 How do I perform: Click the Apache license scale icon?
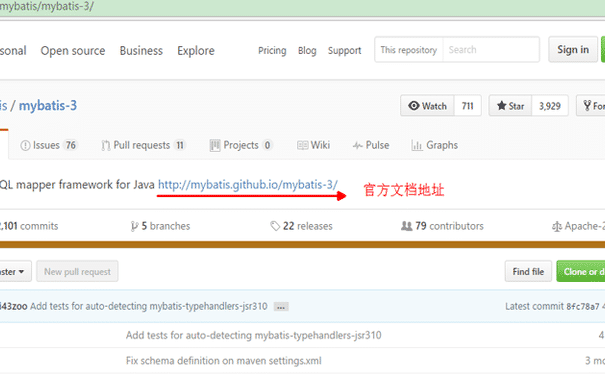pyautogui.click(x=557, y=226)
